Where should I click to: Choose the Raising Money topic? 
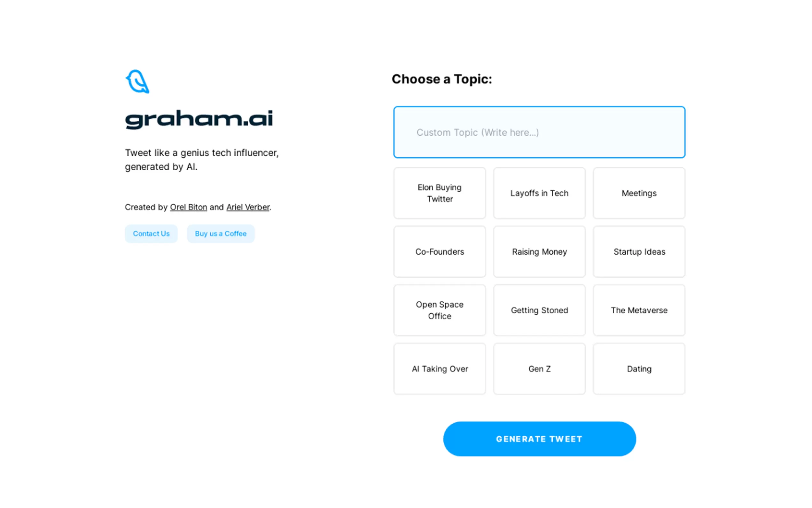coord(539,252)
